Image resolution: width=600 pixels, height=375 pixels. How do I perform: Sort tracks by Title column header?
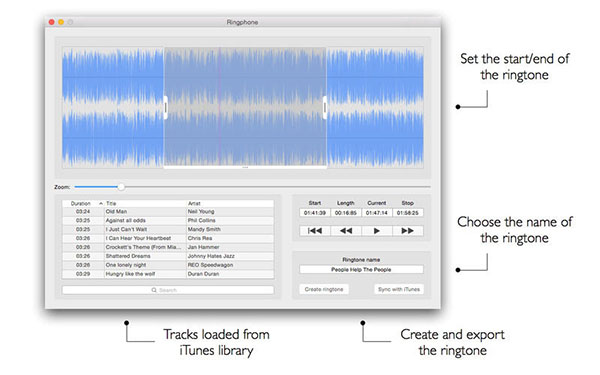pos(111,204)
